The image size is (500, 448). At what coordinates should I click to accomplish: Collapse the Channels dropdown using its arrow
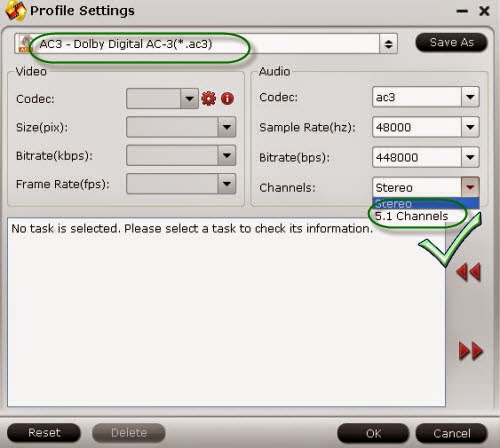470,187
